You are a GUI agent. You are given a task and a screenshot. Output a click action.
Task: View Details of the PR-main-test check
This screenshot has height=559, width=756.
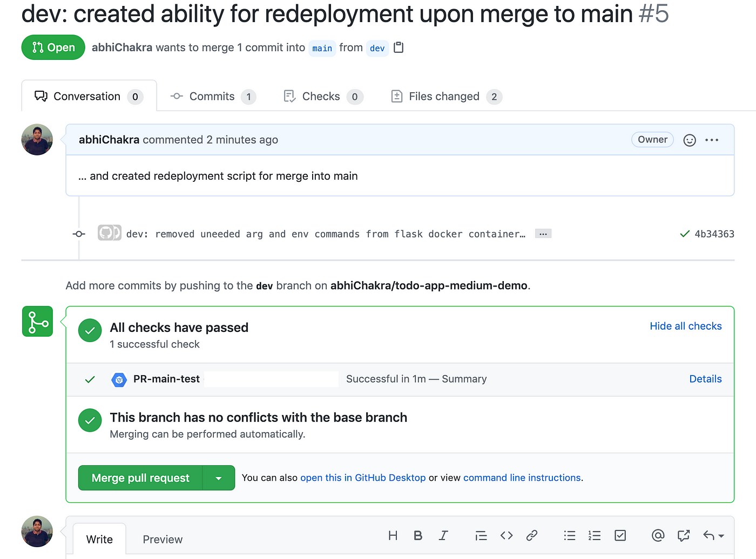[705, 379]
